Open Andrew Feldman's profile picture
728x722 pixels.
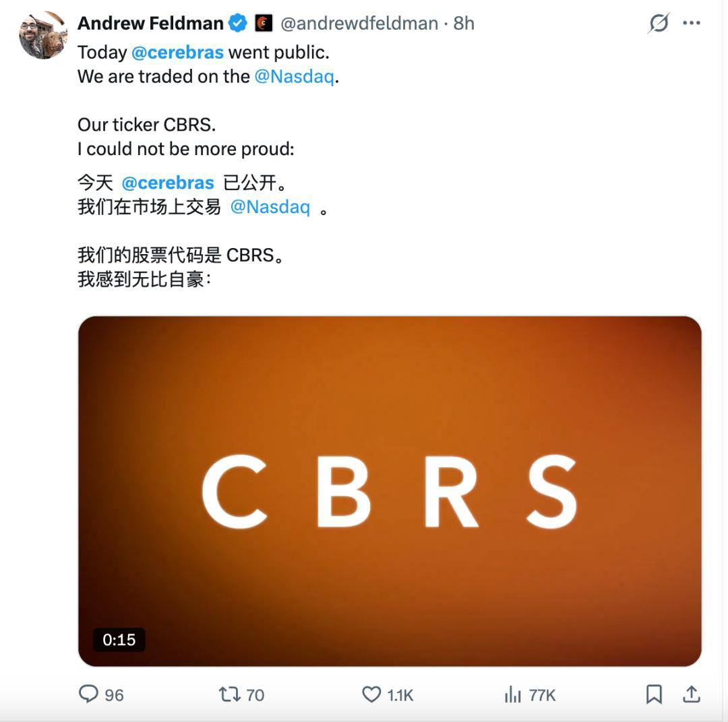43,35
